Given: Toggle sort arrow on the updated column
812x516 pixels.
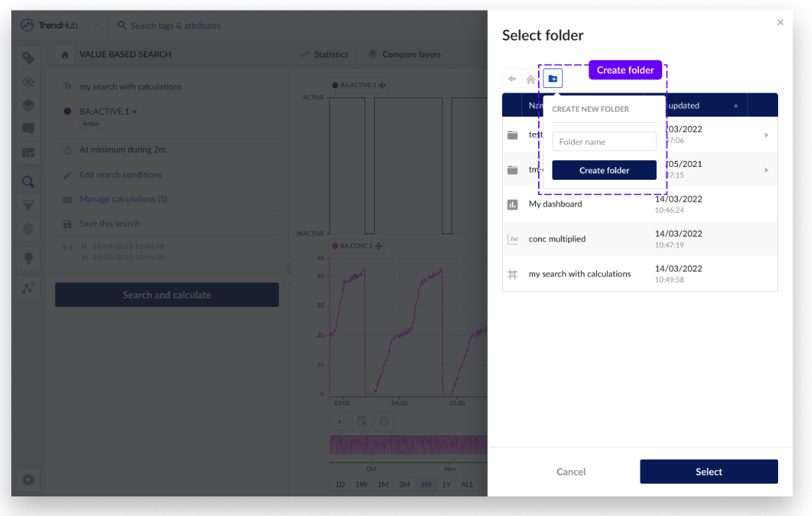Looking at the screenshot, I should 735,105.
